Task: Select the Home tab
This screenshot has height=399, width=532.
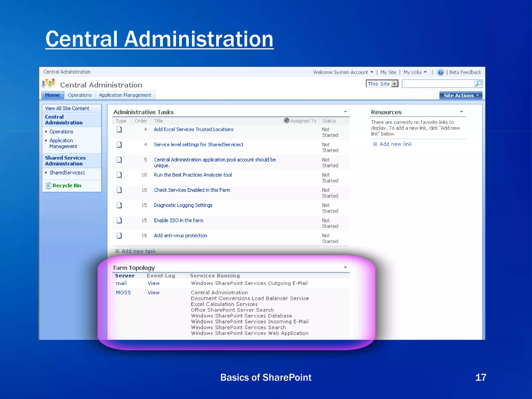Action: tap(52, 95)
